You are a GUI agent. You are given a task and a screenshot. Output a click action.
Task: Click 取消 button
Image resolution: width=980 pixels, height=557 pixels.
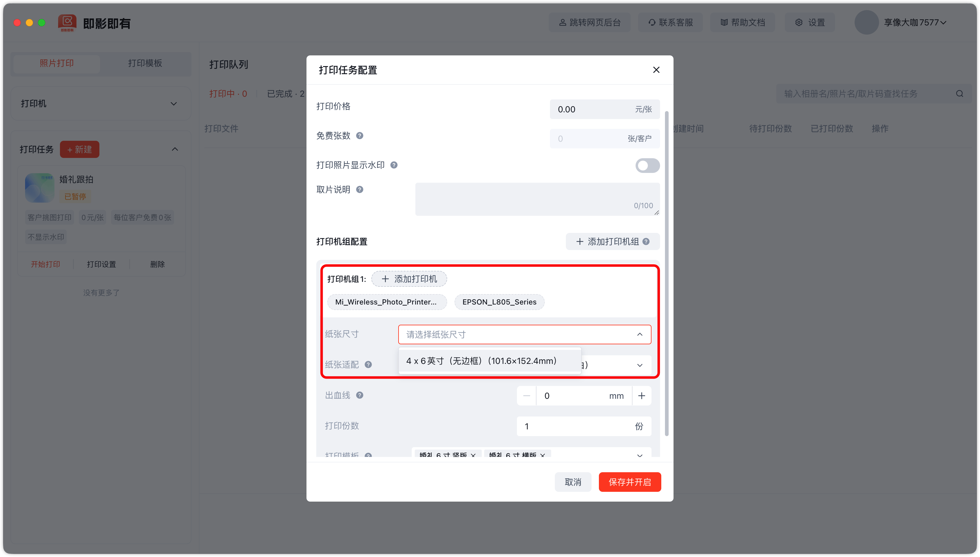pyautogui.click(x=573, y=482)
